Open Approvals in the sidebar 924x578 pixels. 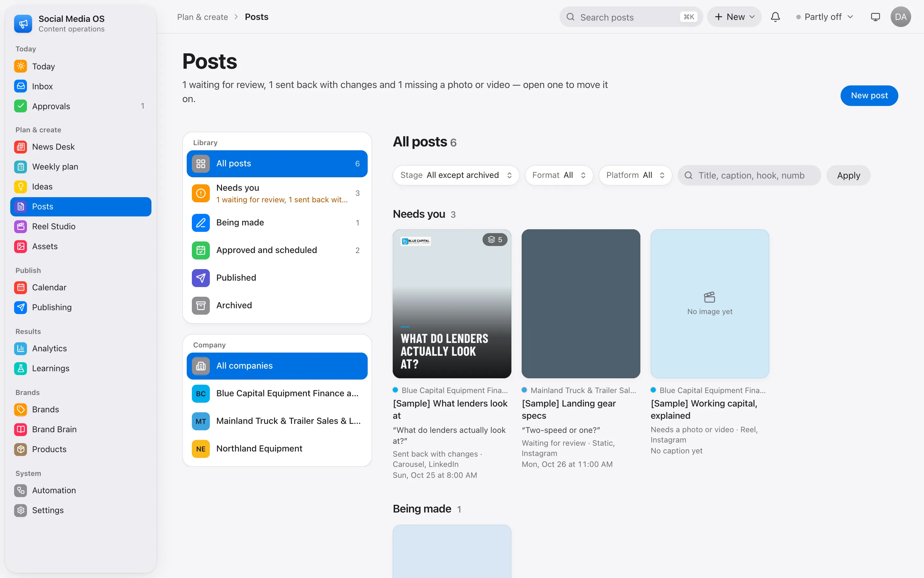click(81, 106)
